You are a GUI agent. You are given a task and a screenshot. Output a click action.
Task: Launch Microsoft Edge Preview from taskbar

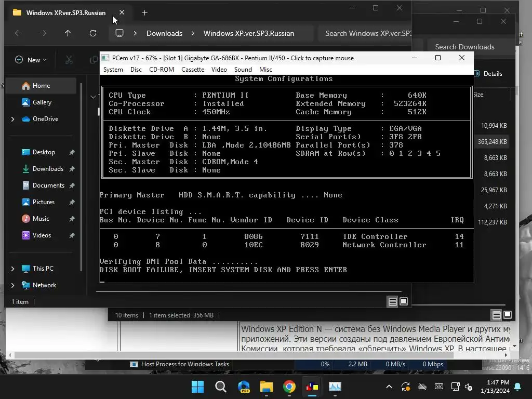(244, 387)
